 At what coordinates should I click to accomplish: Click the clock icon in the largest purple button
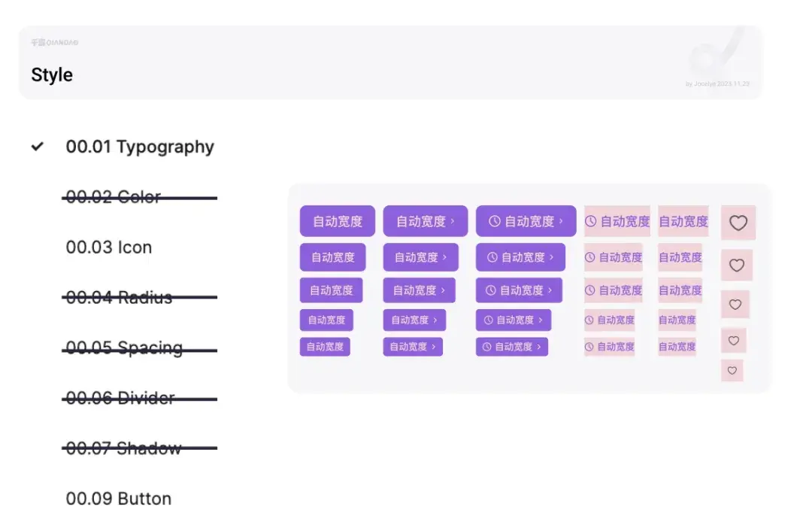pos(495,221)
